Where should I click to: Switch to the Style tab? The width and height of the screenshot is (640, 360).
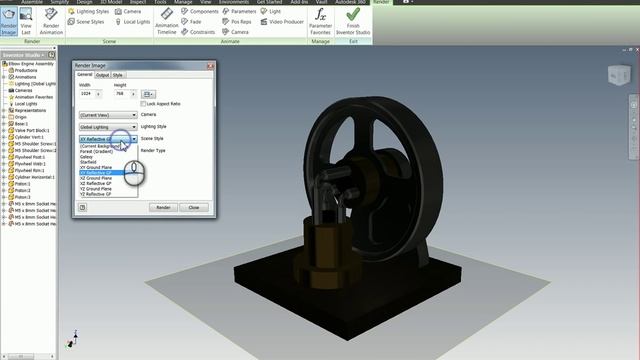(x=118, y=75)
